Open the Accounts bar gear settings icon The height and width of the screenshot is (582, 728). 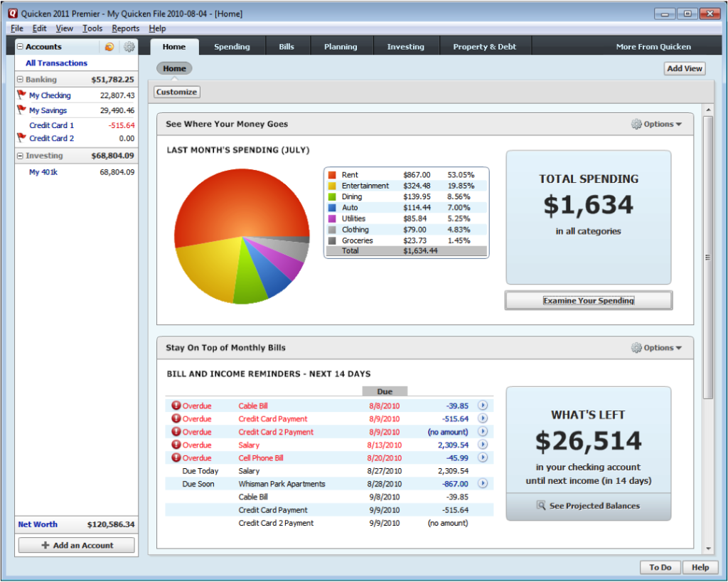click(x=129, y=46)
